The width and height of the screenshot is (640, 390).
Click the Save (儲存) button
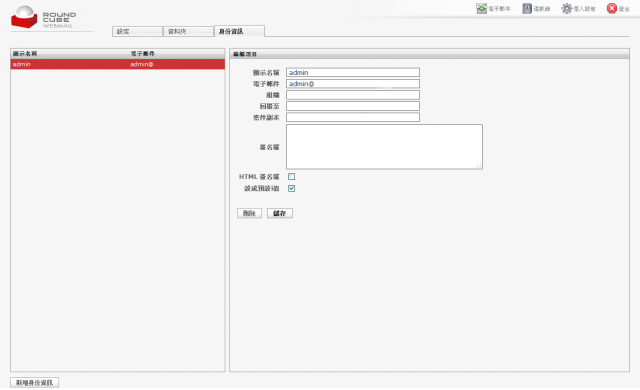pyautogui.click(x=280, y=213)
